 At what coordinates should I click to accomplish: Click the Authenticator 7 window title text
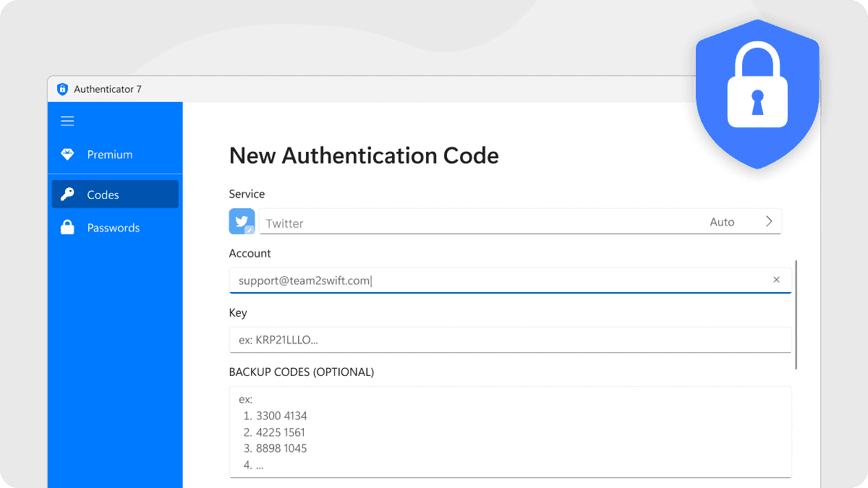coord(108,89)
